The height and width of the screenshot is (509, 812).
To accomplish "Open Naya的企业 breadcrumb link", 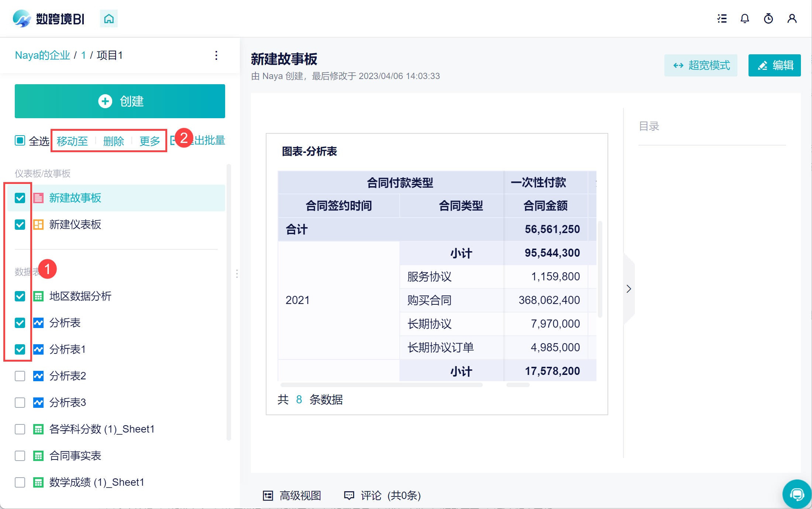I will coord(42,55).
